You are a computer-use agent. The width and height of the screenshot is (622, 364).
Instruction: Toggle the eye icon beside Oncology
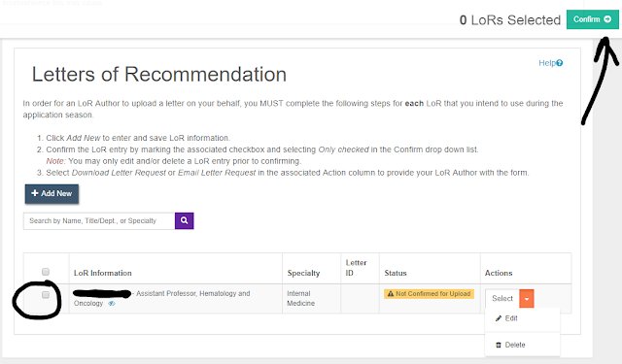pos(112,304)
